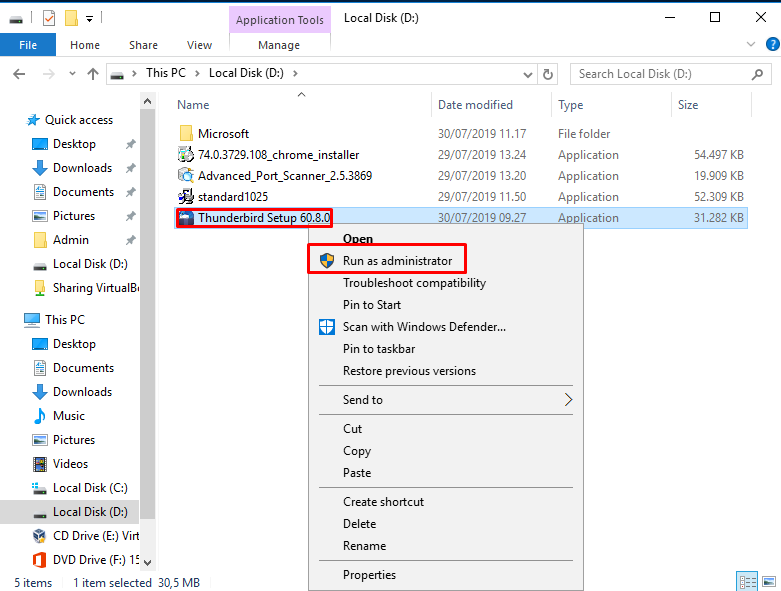Click navigation pane scrollbar down arrow
The height and width of the screenshot is (591, 781).
click(x=147, y=562)
